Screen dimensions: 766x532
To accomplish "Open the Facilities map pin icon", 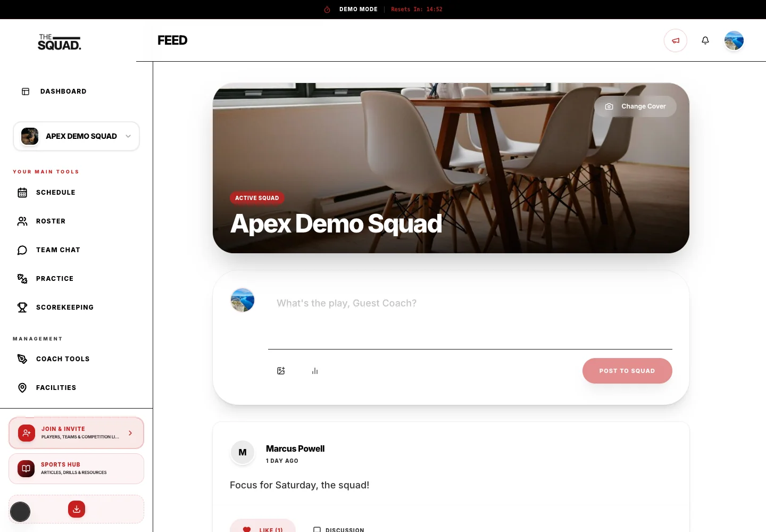I will (x=22, y=388).
